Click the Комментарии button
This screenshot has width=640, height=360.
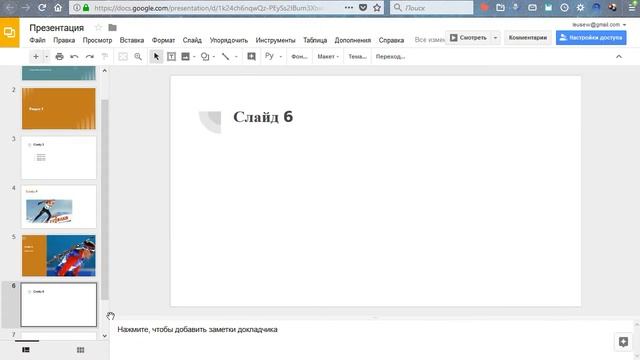click(528, 38)
